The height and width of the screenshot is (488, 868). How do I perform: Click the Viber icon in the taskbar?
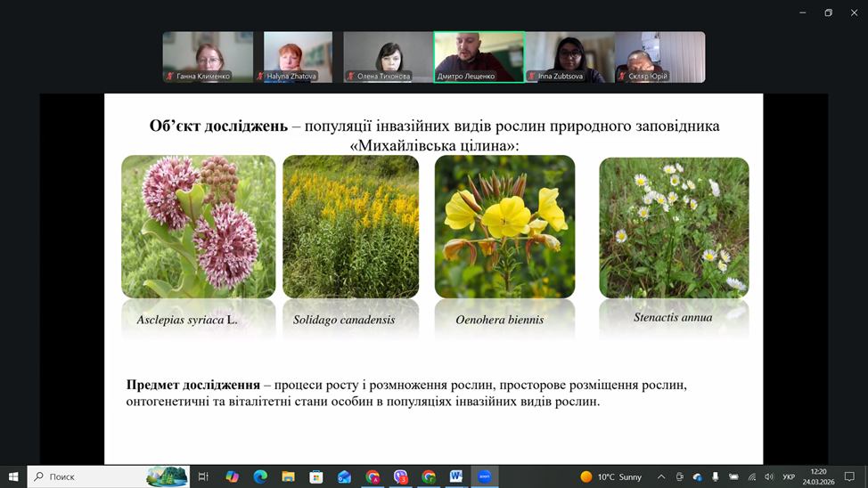pos(400,476)
